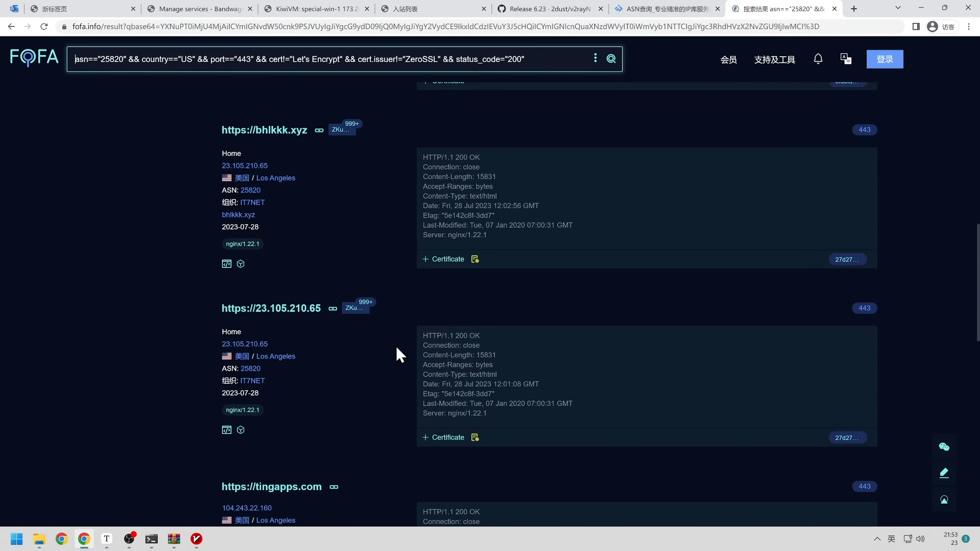Screen dimensions: 980x551
Task: Expand Certificate section for 23.105.210.65 result
Action: [x=443, y=438]
